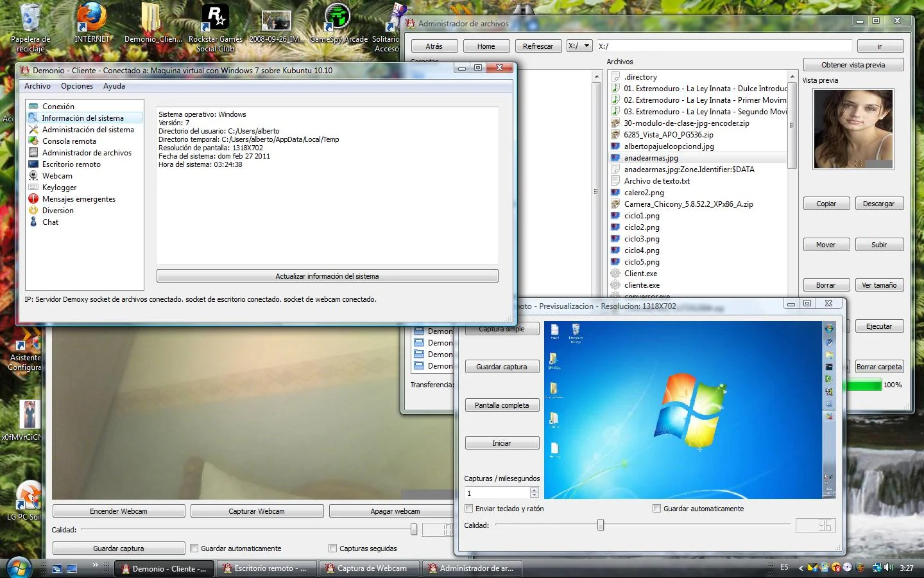
Task: Click the Consola remota icon
Action: point(33,141)
